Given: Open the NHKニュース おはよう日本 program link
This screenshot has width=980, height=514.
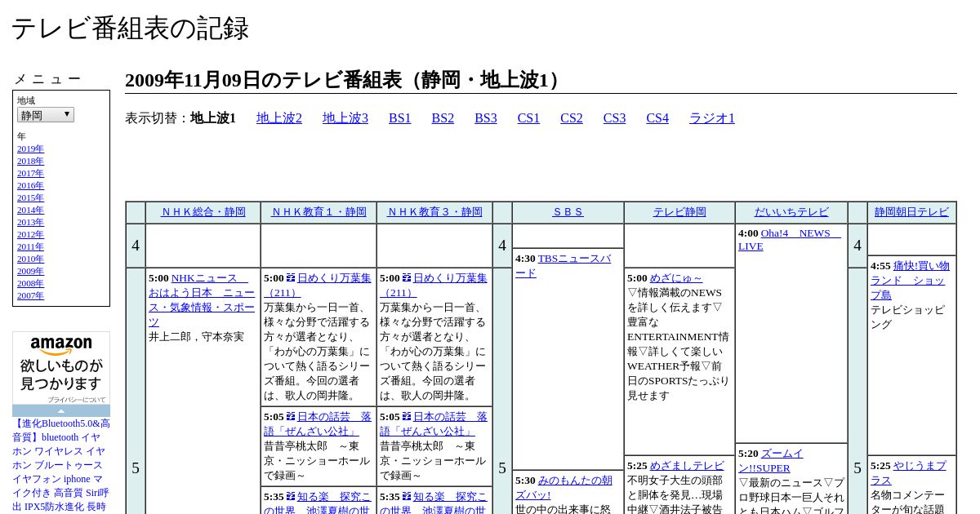Looking at the screenshot, I should pos(202,299).
